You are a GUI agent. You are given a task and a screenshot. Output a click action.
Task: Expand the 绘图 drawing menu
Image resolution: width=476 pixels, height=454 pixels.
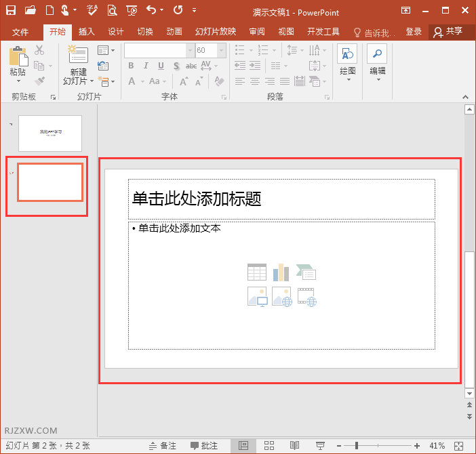point(347,64)
